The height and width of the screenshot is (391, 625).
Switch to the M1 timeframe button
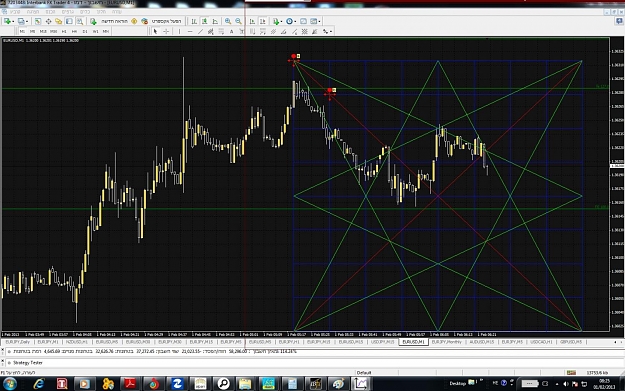[22, 31]
